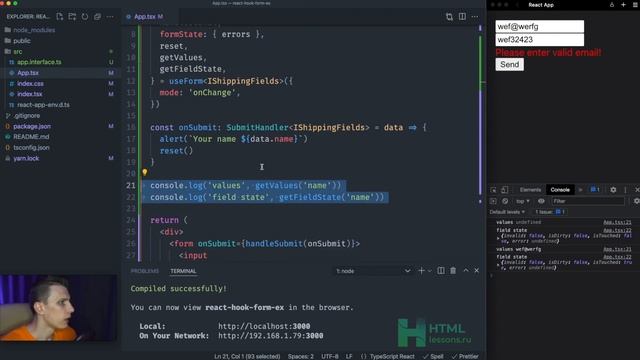Screen dimensions: 640x360
Task: Open Explorer more actions ellipsis
Action: click(x=110, y=16)
